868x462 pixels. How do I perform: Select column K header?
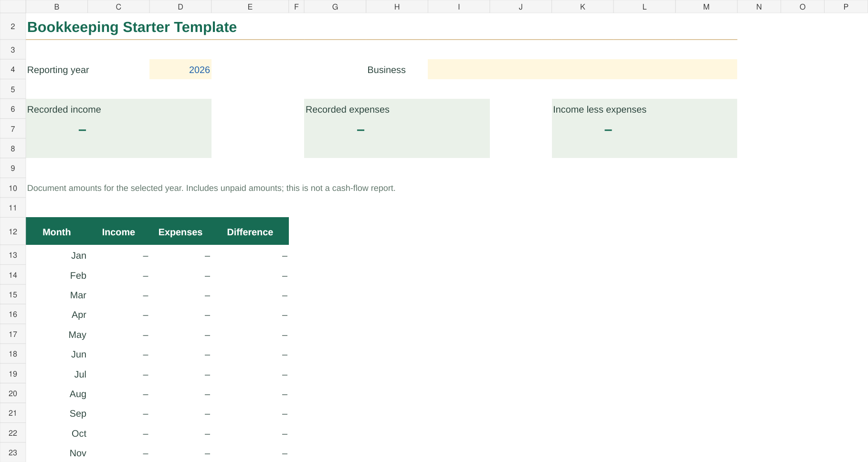[582, 7]
